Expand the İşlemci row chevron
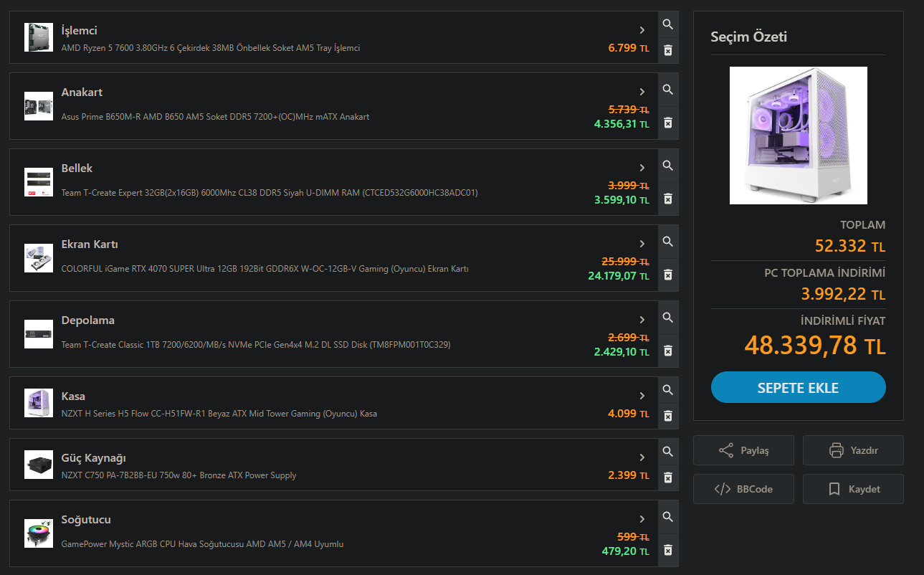This screenshot has width=924, height=575. [x=642, y=30]
